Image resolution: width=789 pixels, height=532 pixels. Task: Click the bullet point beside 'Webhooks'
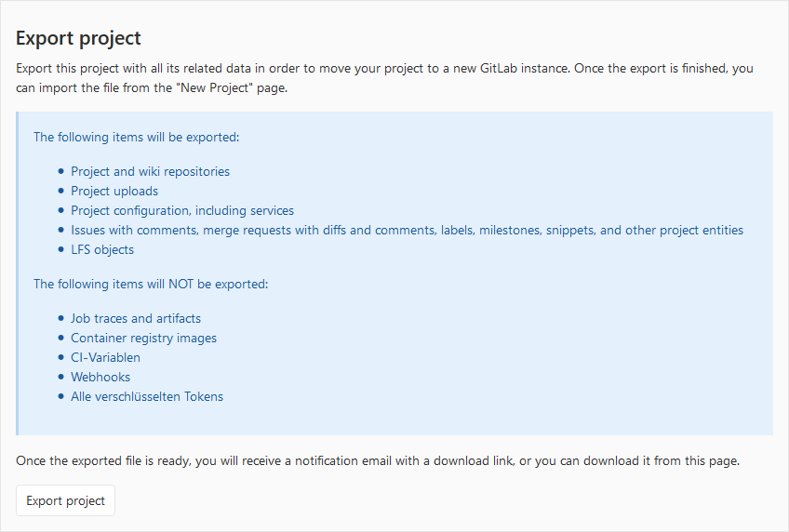[60, 377]
